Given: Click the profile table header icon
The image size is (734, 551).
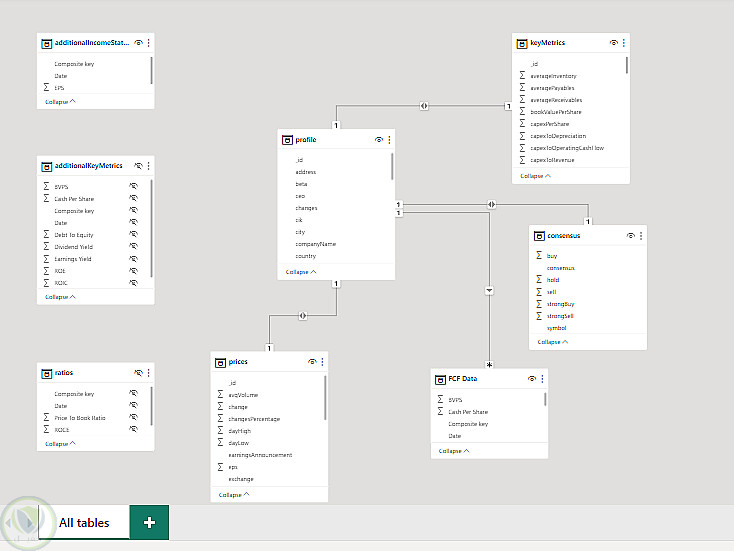Looking at the screenshot, I should [x=288, y=140].
